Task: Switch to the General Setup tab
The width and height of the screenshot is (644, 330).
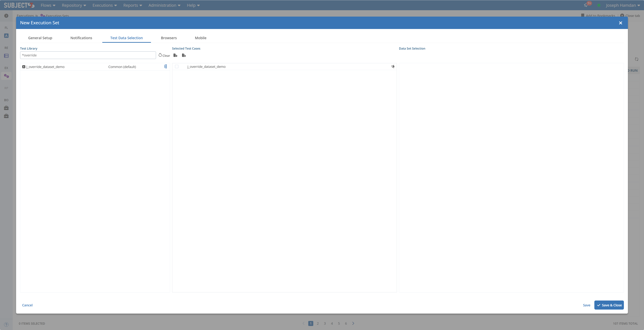Action: (40, 38)
